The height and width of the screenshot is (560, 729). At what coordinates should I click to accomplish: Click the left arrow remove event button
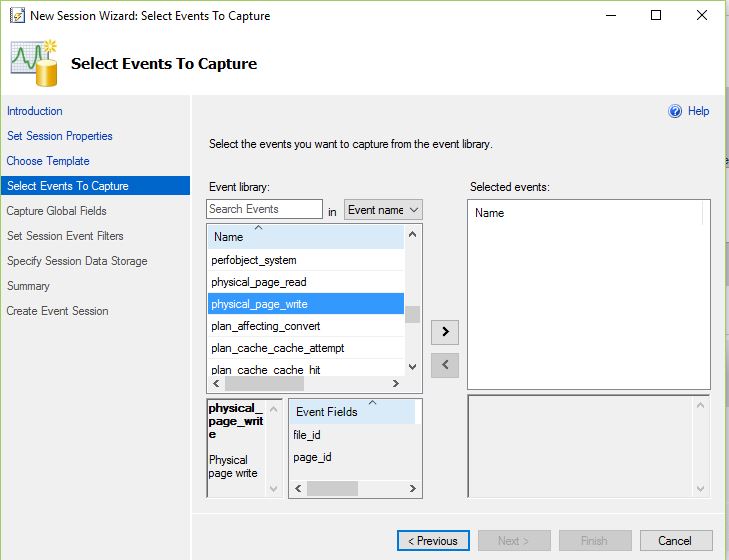tap(444, 365)
